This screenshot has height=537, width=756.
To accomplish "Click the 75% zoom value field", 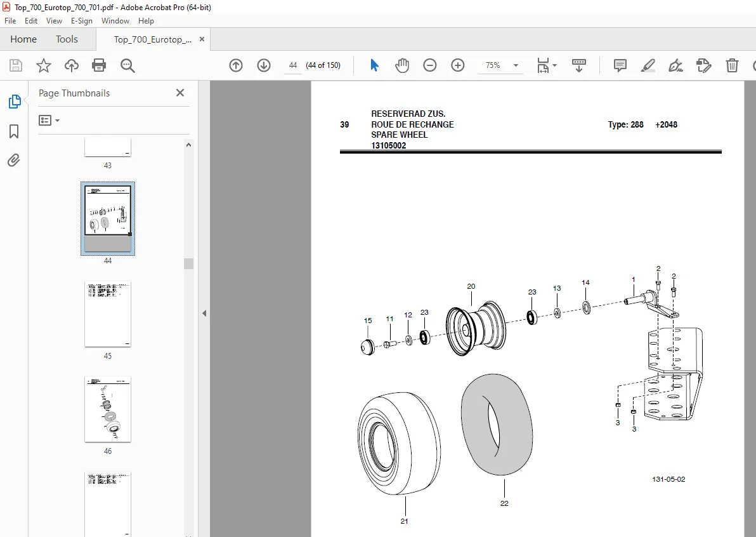I will (493, 65).
